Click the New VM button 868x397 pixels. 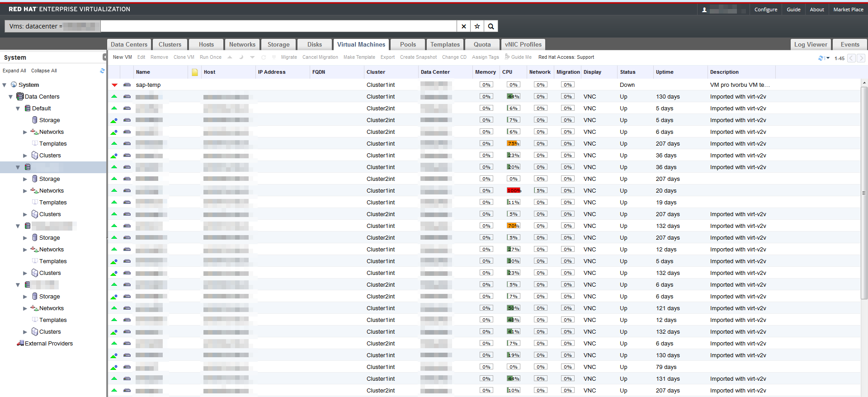(x=123, y=57)
